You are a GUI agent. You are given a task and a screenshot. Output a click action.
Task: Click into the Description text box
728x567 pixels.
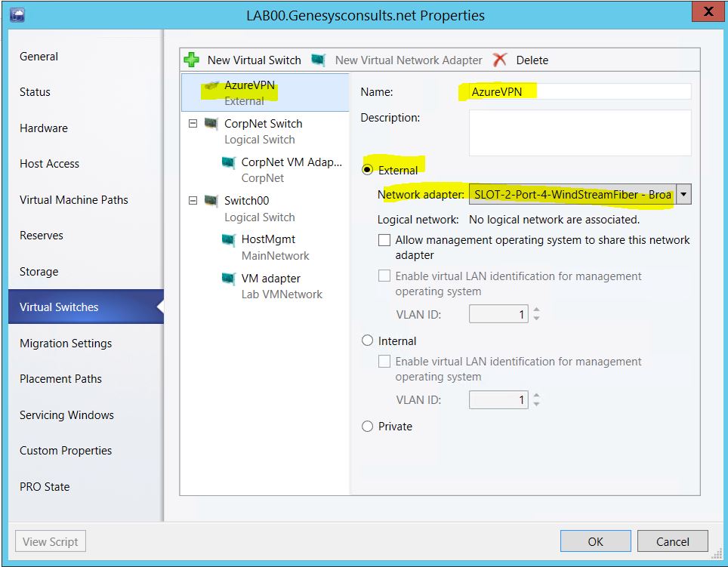pyautogui.click(x=579, y=133)
